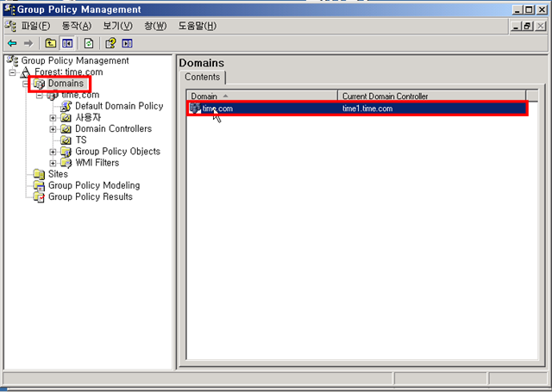This screenshot has width=552, height=392.
Task: Click the 사용자 OU folder icon
Action: pyautogui.click(x=66, y=118)
